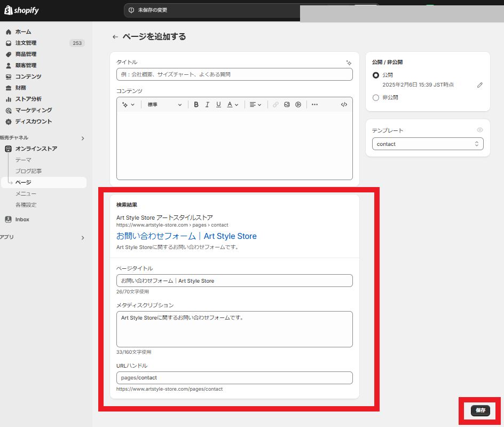Screen dimensions: 504x427
Task: Select the 非公開 radio button
Action: click(376, 97)
